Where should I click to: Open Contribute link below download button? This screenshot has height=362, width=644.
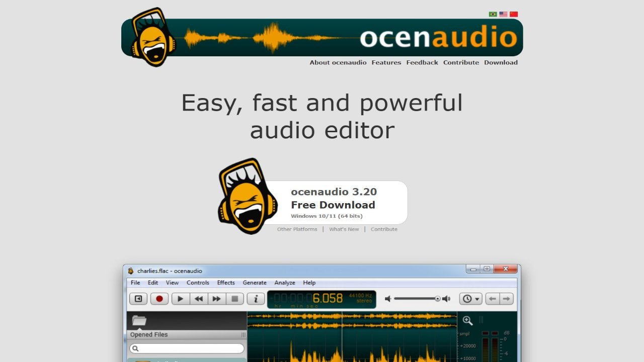[384, 229]
